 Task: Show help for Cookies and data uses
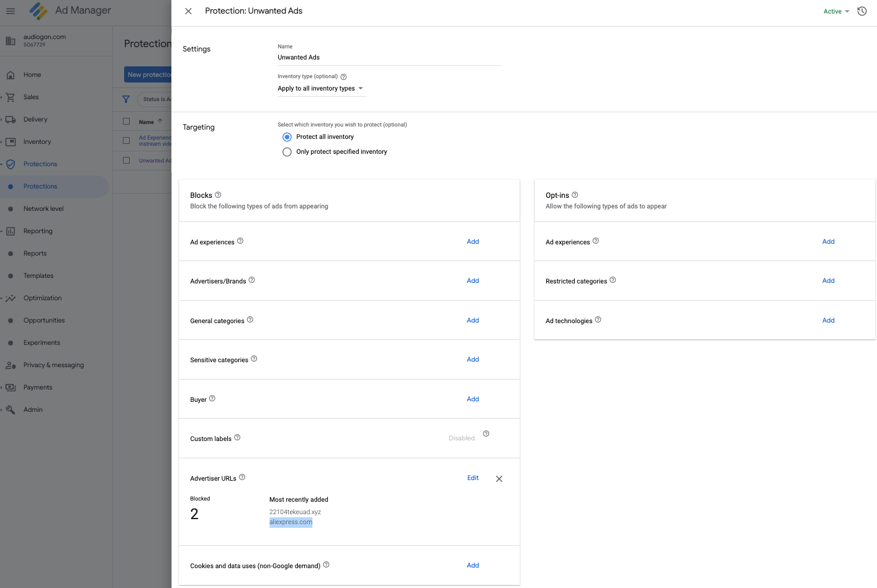pos(326,564)
